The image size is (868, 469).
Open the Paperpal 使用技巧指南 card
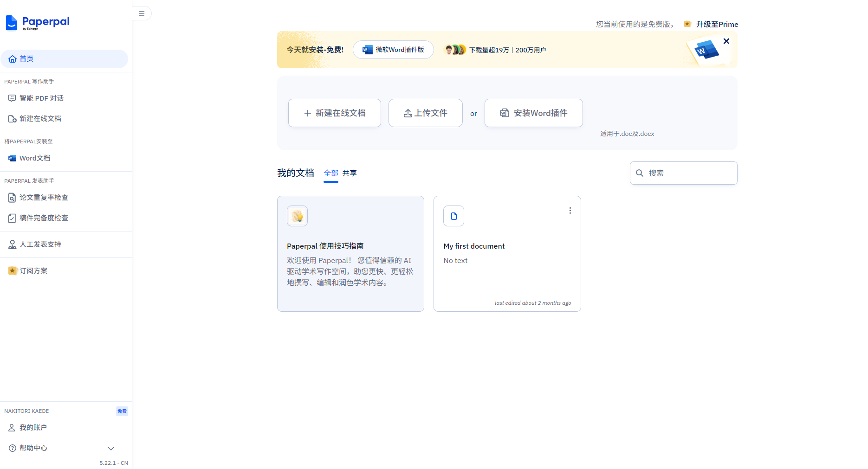click(351, 254)
